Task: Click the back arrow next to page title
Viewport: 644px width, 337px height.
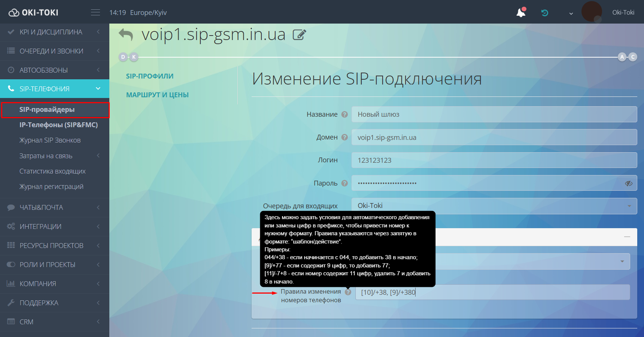Action: pyautogui.click(x=126, y=34)
